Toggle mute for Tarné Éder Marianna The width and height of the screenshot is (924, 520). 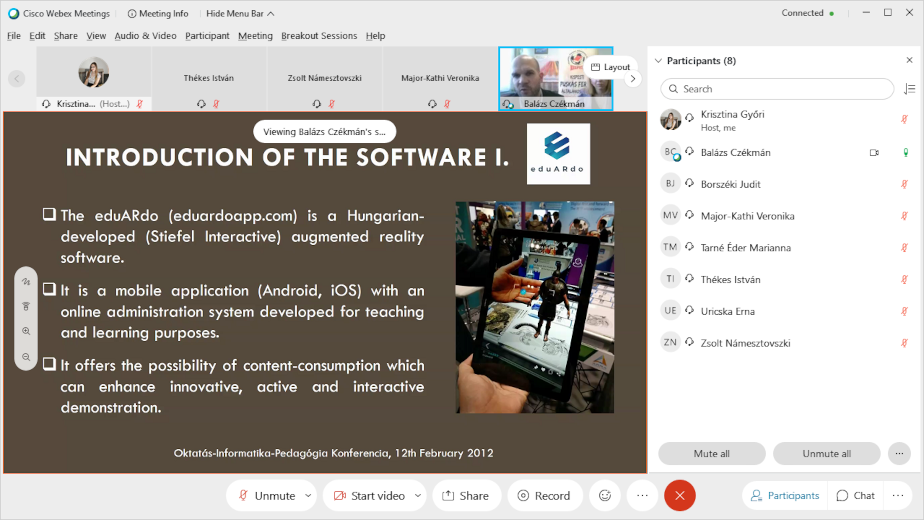(x=904, y=248)
